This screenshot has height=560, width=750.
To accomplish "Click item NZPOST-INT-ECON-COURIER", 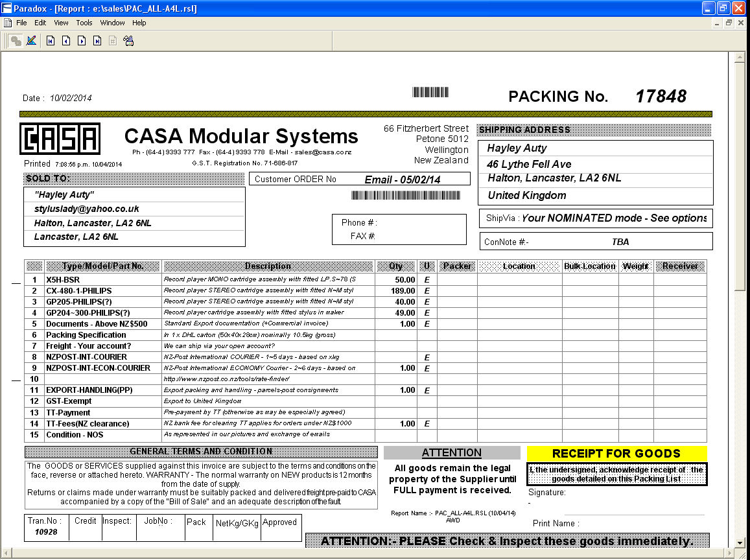I will tap(98, 368).
